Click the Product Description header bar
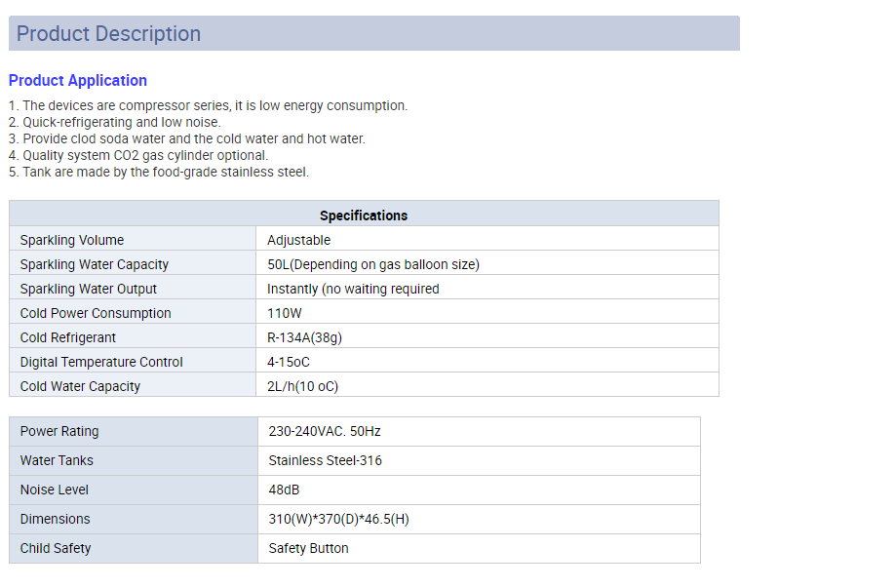This screenshot has height=588, width=895. click(373, 34)
